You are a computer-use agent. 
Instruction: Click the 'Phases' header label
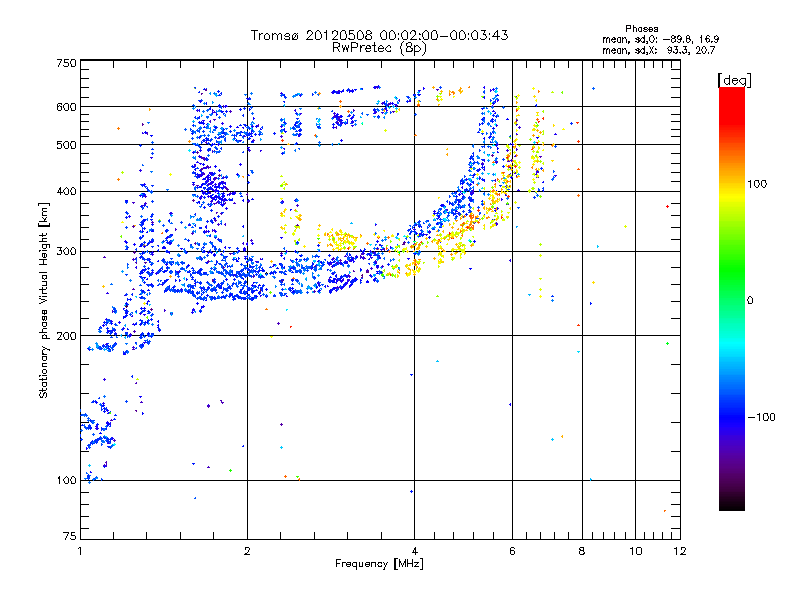pyautogui.click(x=641, y=29)
